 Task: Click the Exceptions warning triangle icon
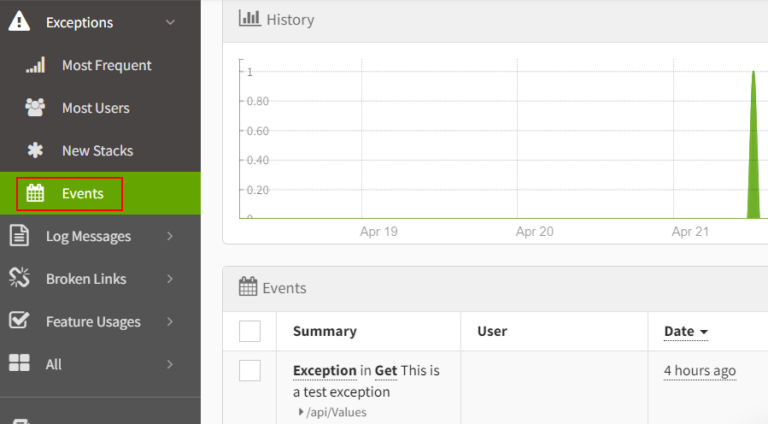click(19, 22)
